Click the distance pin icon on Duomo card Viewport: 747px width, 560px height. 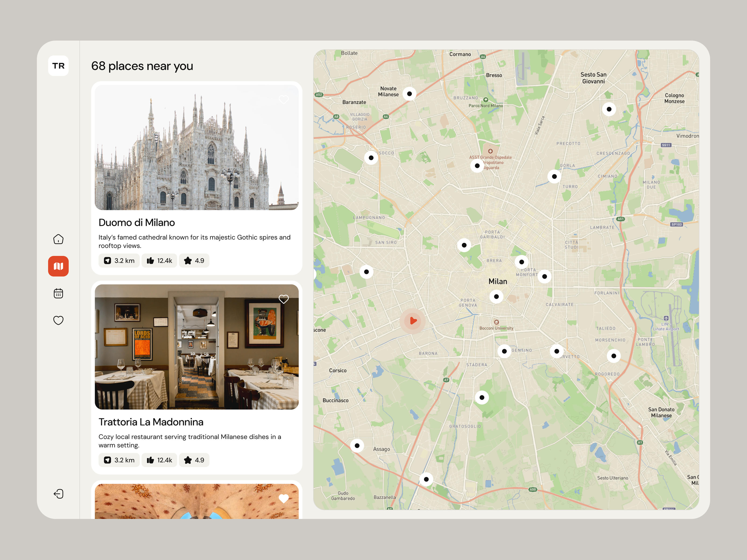pyautogui.click(x=107, y=261)
